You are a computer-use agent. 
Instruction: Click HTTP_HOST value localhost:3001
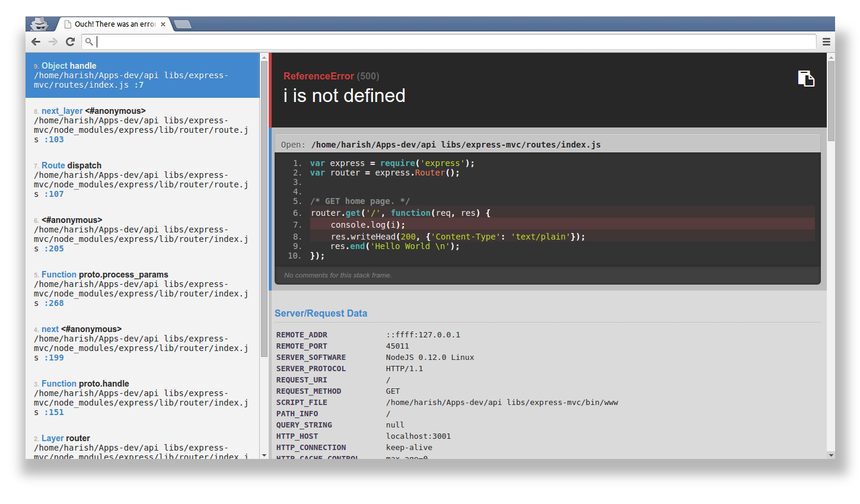click(418, 436)
